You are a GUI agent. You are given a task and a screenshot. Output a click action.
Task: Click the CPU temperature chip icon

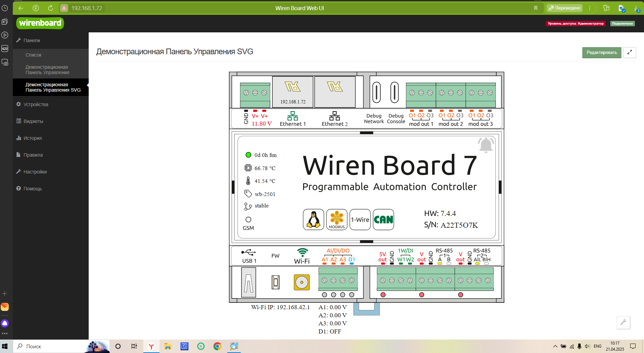(x=248, y=168)
